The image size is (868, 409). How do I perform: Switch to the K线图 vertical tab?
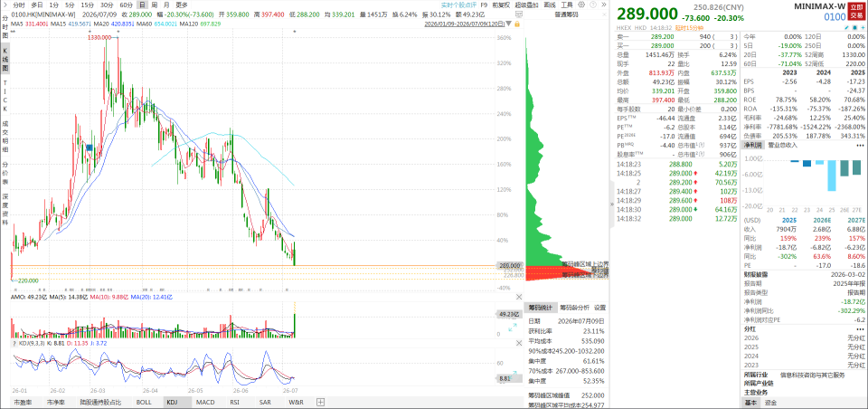click(5, 62)
